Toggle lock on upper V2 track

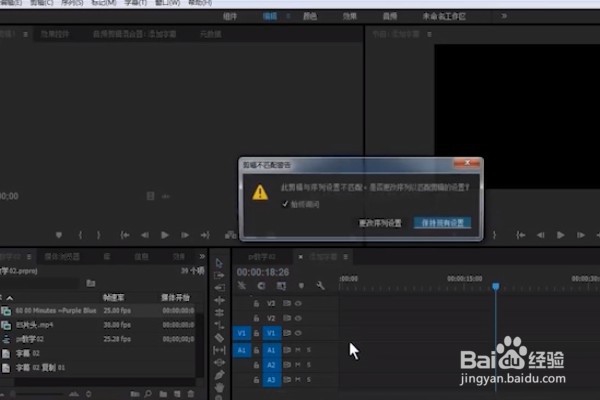256,304
